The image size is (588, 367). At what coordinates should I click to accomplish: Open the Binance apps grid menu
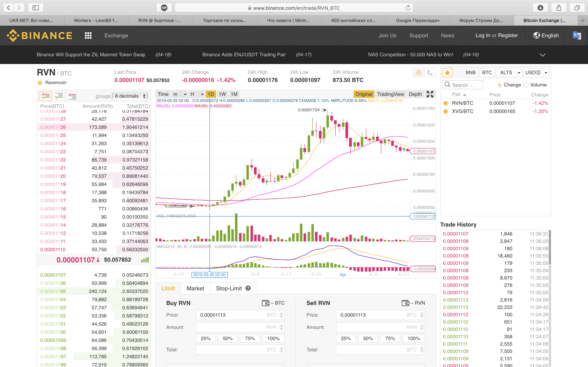[x=88, y=36]
